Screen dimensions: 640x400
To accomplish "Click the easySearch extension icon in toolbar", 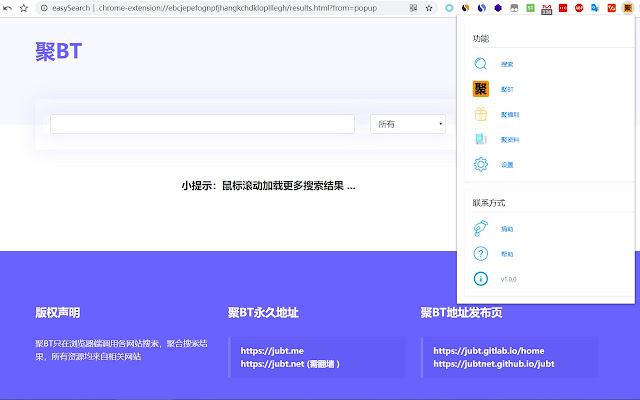I will point(627,7).
